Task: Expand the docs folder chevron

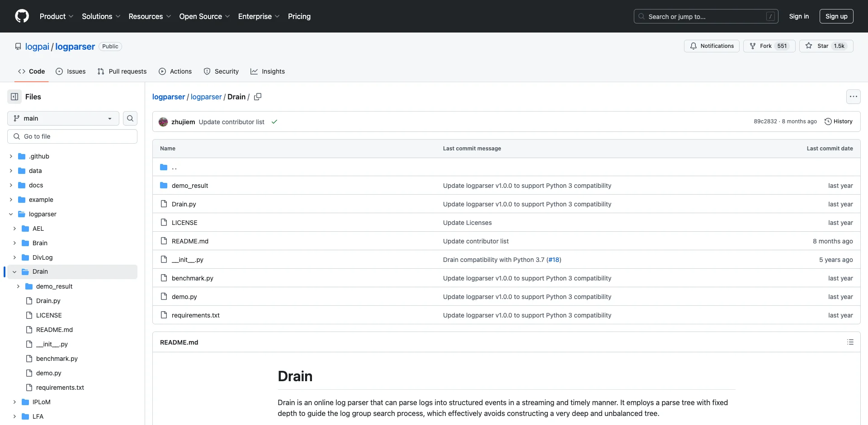Action: click(x=11, y=185)
